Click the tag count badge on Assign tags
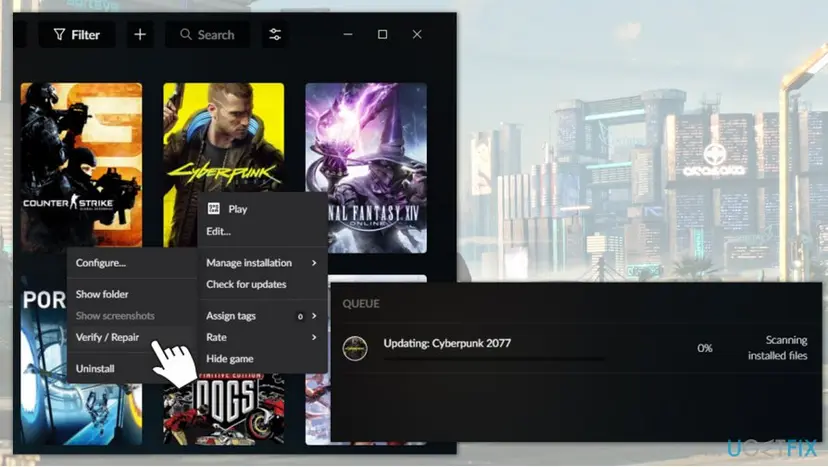This screenshot has height=467, width=828. (300, 316)
